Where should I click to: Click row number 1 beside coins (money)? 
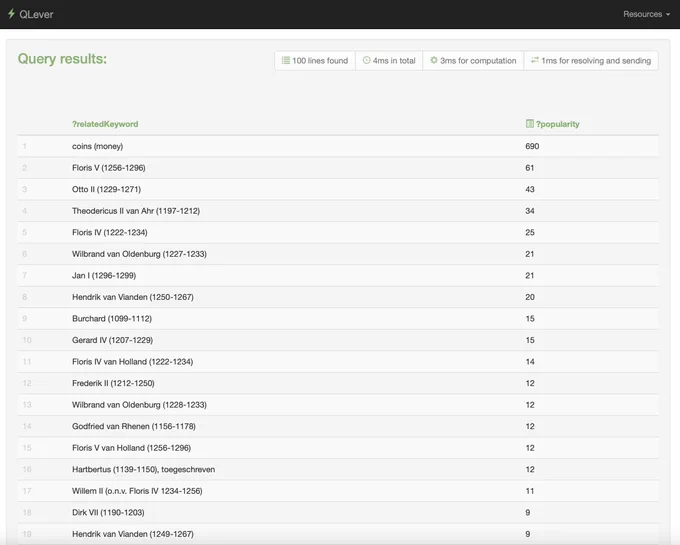25,146
